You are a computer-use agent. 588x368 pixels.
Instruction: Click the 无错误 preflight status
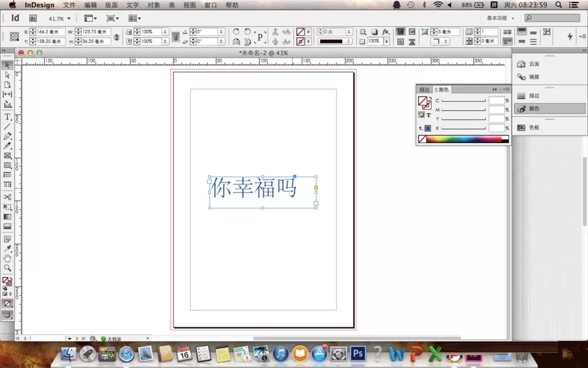pos(115,339)
